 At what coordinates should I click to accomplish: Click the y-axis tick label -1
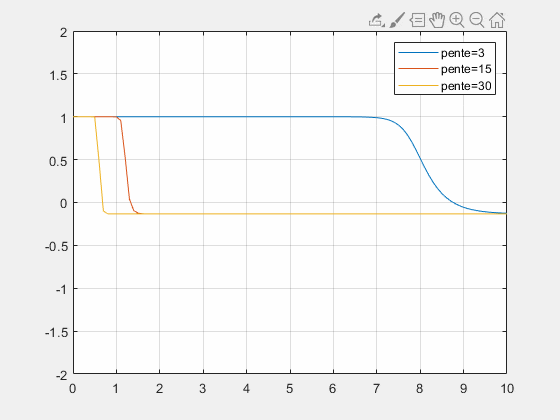[x=61, y=289]
